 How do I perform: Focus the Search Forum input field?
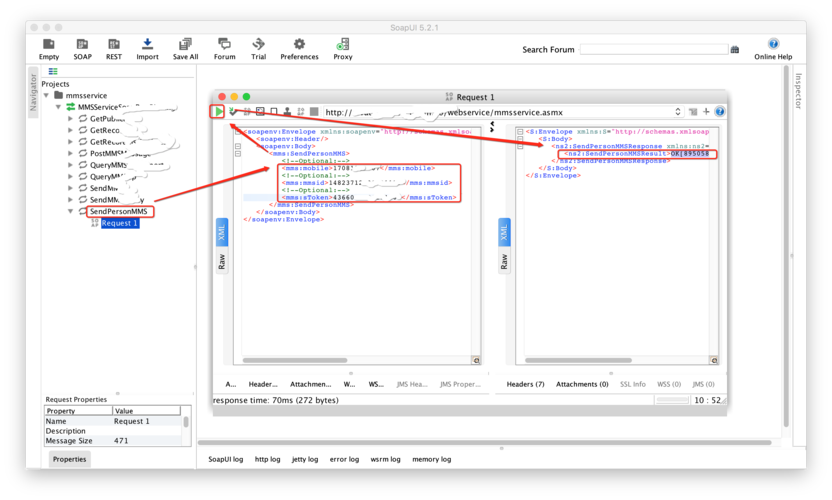(x=654, y=49)
